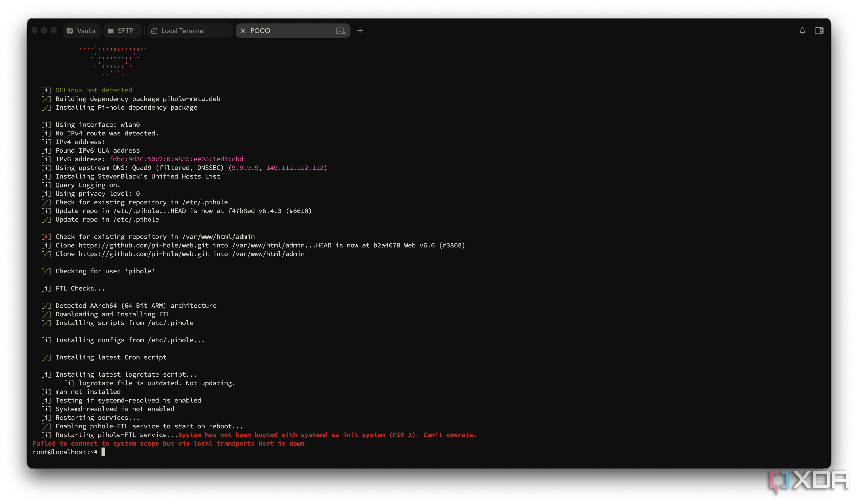
Task: Click the yellow minimize window button
Action: [44, 30]
